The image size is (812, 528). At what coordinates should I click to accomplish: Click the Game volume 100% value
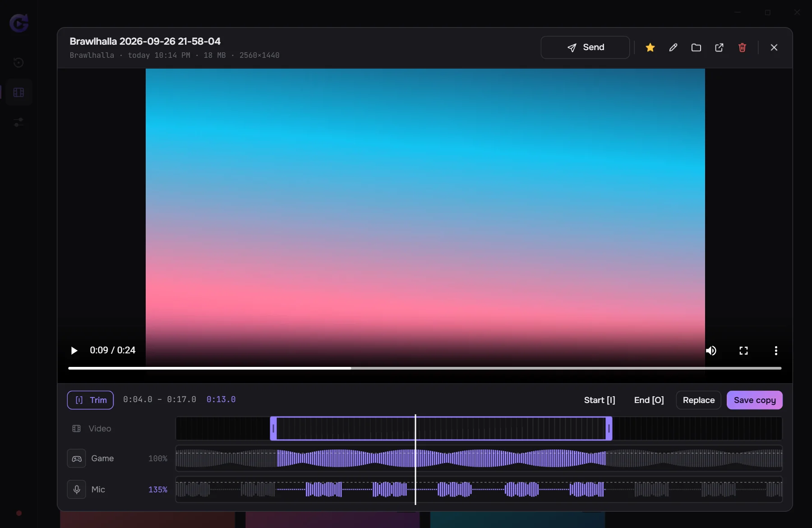(x=158, y=459)
